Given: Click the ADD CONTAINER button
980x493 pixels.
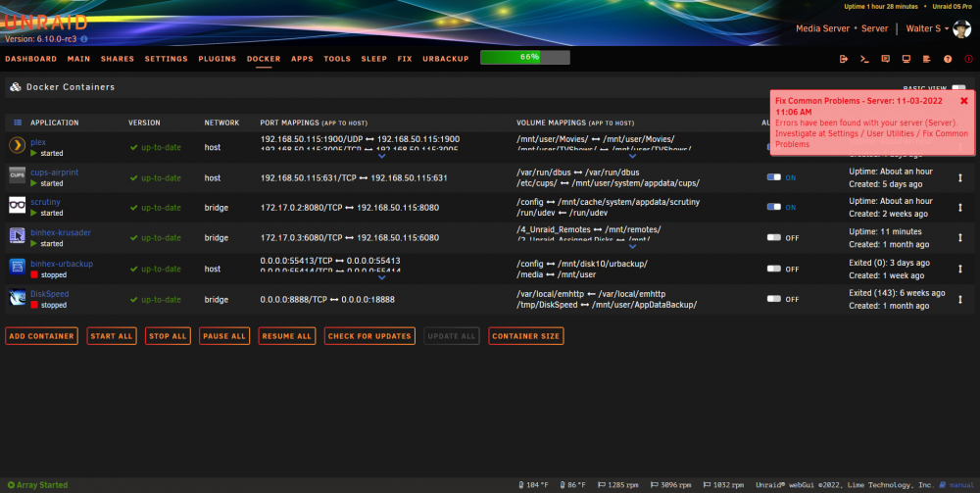Looking at the screenshot, I should 41,336.
